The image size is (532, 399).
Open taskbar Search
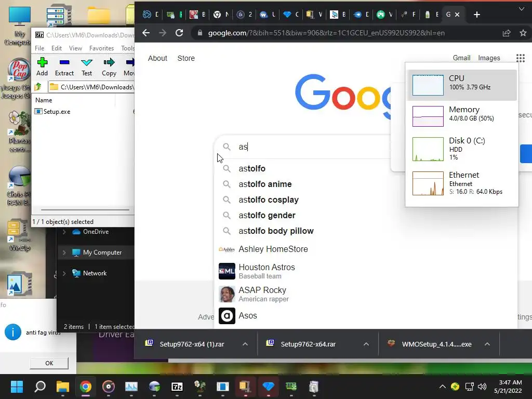click(x=40, y=387)
